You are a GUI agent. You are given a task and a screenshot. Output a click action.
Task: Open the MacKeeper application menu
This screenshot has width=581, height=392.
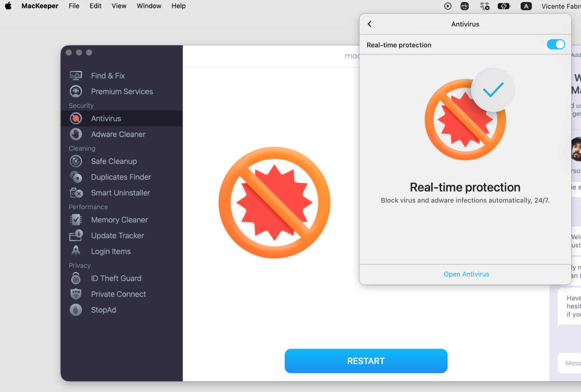pos(40,6)
